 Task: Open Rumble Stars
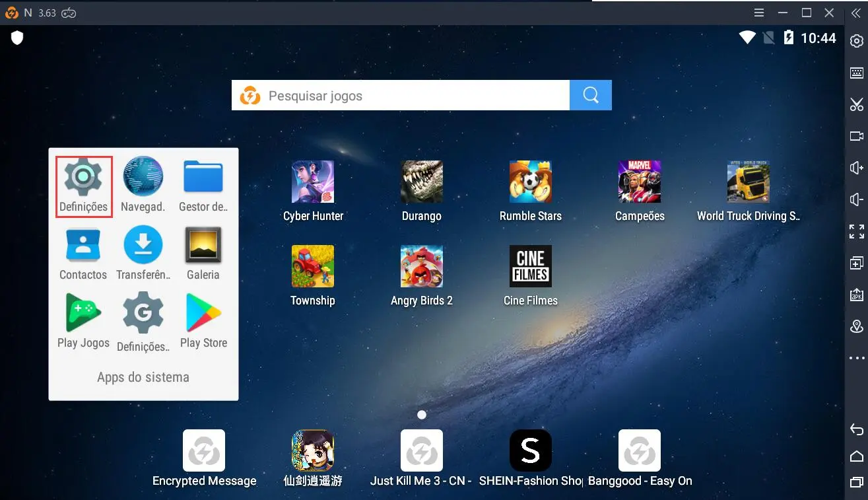(x=530, y=192)
